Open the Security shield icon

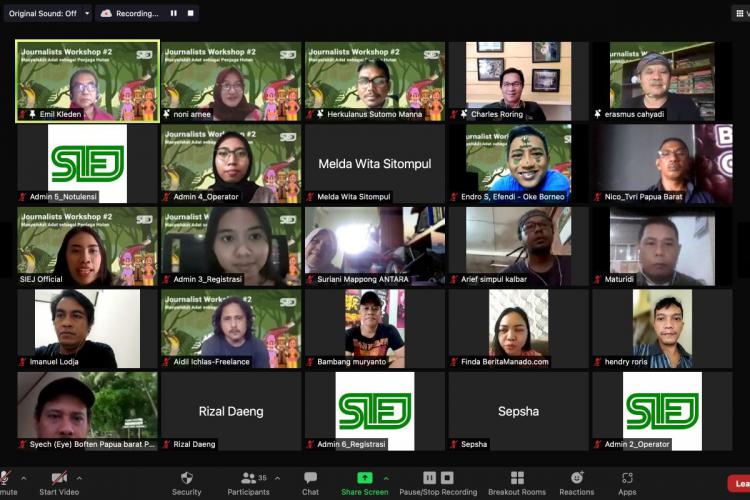point(186,478)
